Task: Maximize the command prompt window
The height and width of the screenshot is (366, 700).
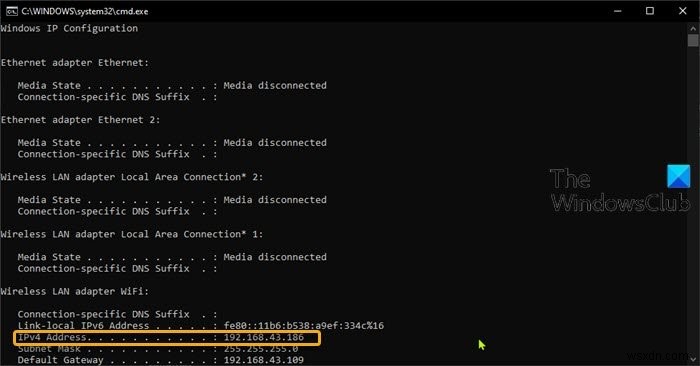Action: pos(650,11)
